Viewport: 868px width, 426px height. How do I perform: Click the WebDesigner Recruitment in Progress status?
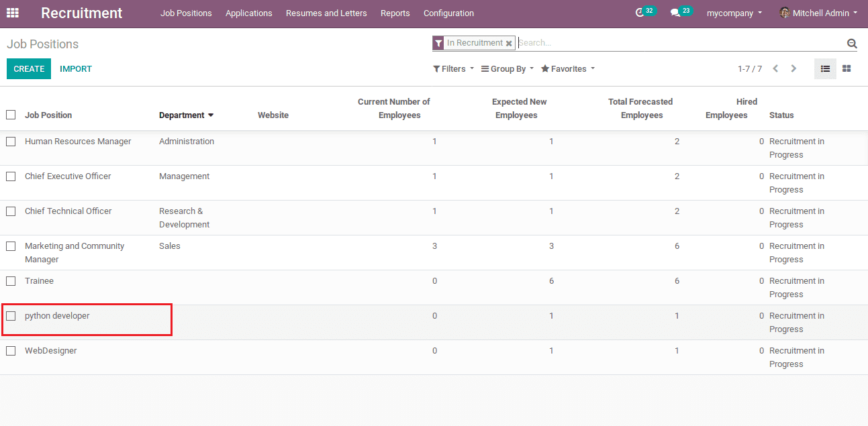[797, 358]
